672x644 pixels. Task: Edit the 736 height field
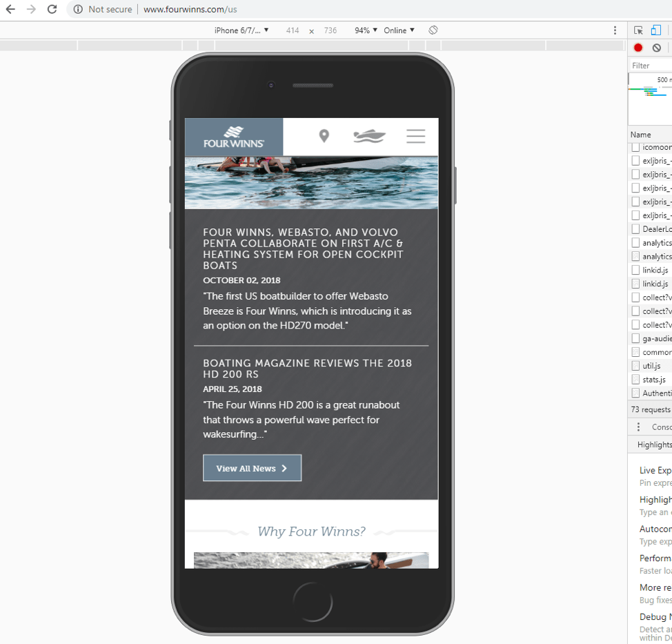[330, 30]
